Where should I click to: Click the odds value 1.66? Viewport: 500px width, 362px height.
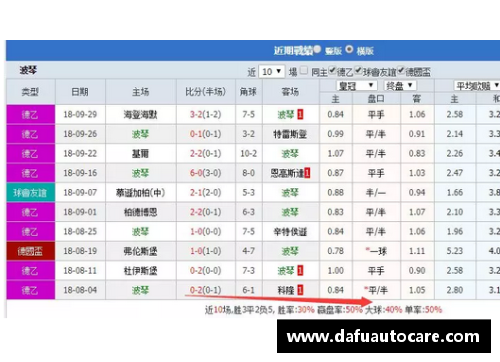455,192
